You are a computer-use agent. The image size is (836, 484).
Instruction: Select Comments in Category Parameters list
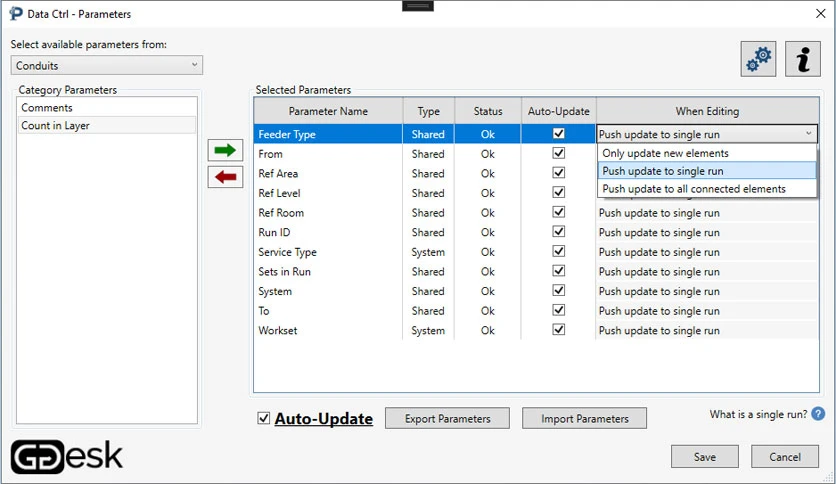point(107,108)
